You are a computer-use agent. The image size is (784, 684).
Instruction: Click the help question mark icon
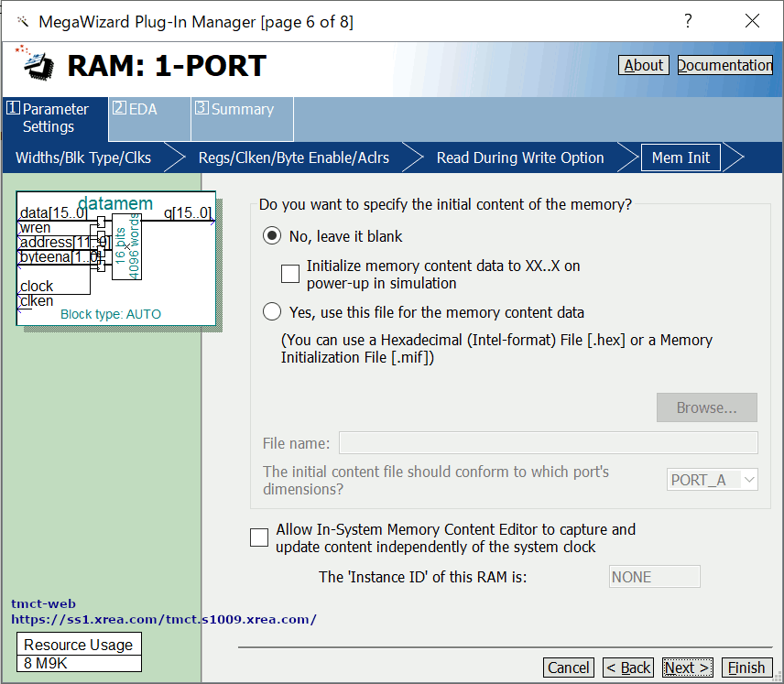pyautogui.click(x=689, y=20)
